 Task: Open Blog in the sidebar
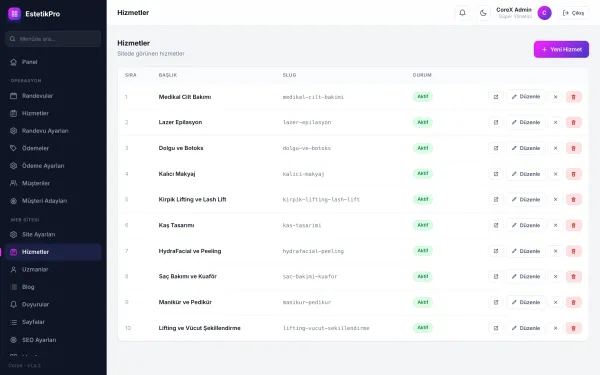pyautogui.click(x=53, y=287)
